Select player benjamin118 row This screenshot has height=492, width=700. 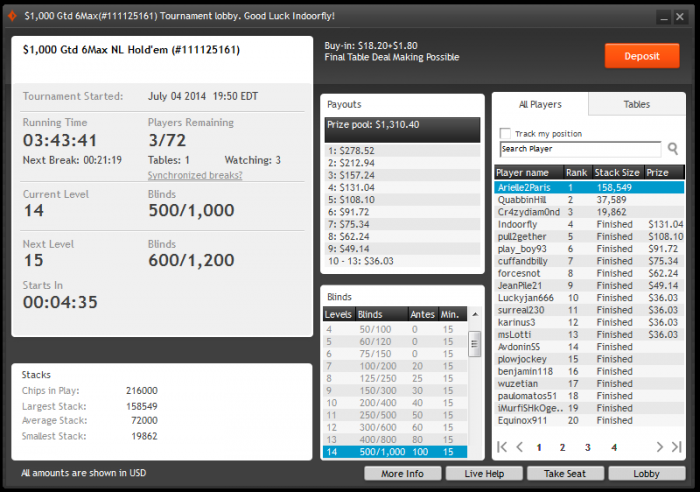[589, 371]
